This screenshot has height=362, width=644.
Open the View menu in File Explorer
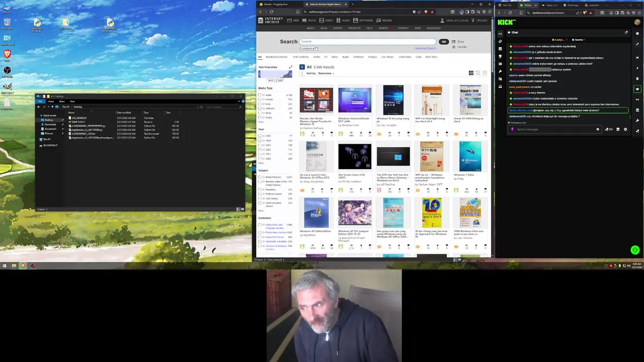72,102
